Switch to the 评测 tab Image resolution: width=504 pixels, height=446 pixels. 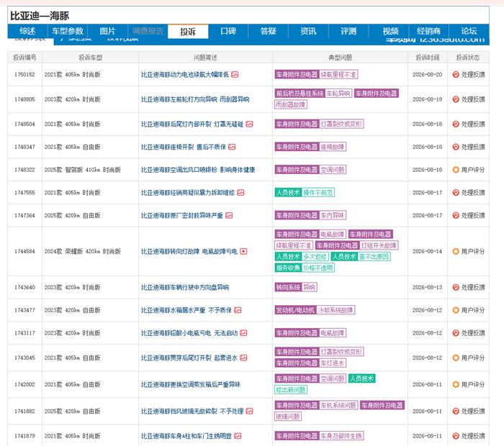[348, 31]
